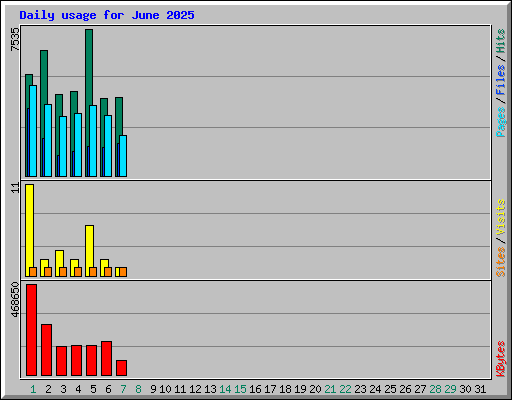This screenshot has height=400, width=512.
Task: Click day label 21 on the x-axis
Action: [330, 389]
